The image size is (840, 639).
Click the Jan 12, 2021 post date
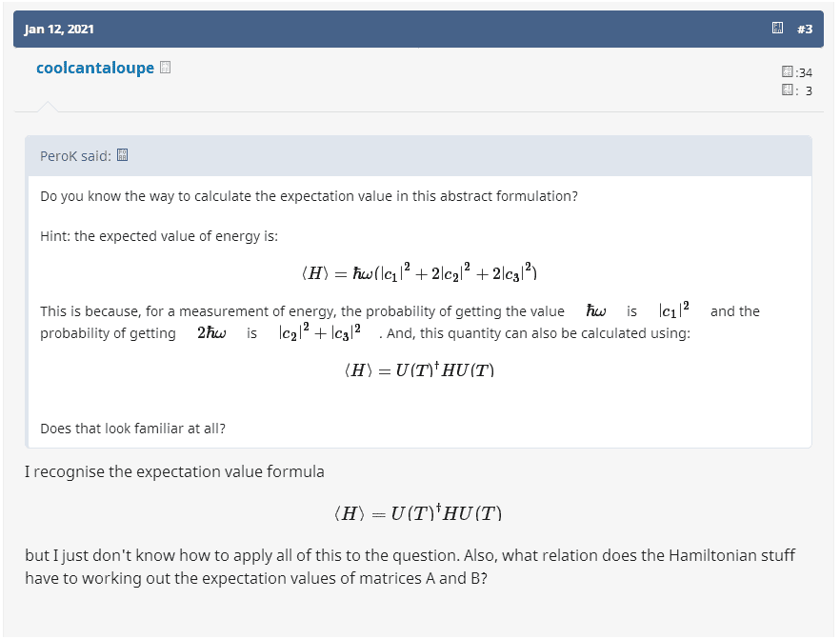tap(59, 29)
